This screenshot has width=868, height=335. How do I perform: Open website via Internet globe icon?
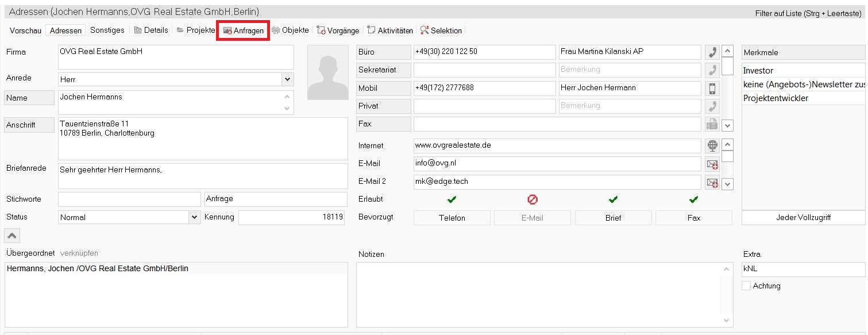[712, 145]
